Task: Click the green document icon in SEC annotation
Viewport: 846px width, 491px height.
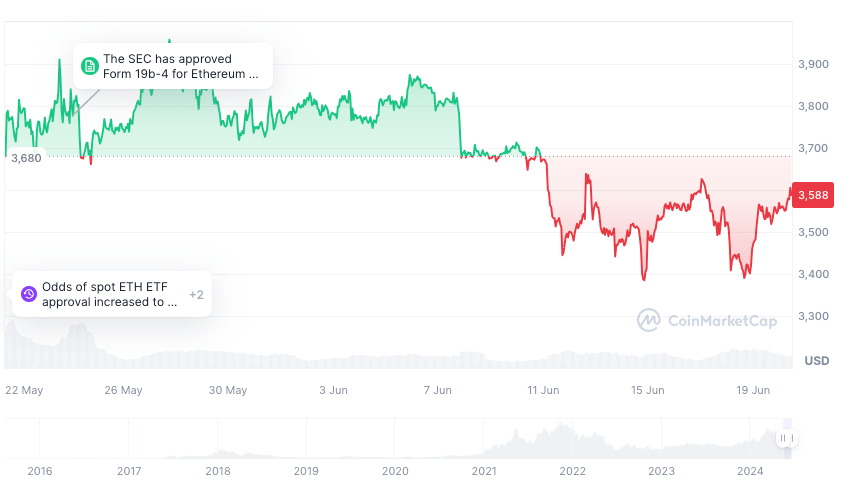Action: tap(89, 66)
